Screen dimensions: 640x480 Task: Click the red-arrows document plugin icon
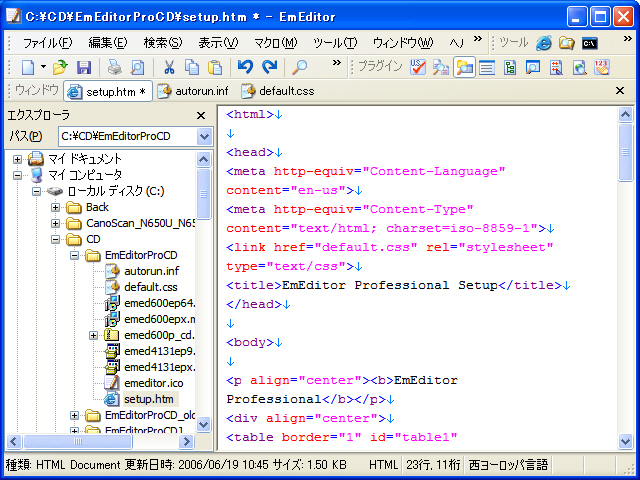click(x=556, y=67)
